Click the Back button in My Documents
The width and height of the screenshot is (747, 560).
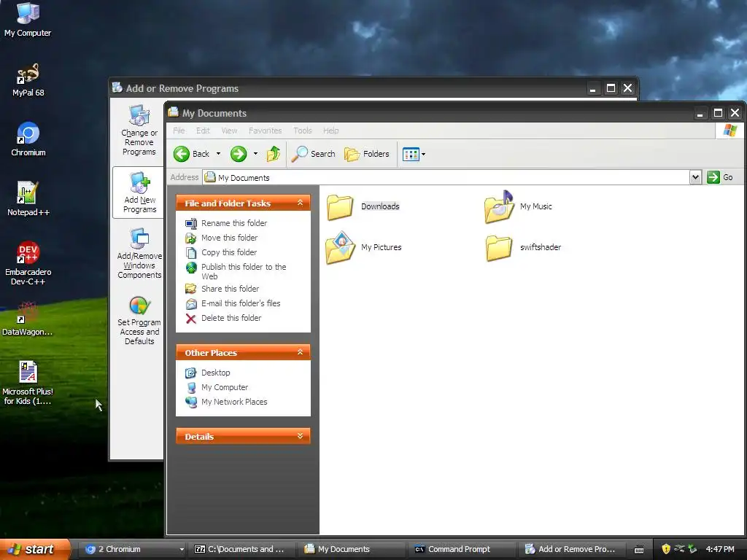point(192,154)
